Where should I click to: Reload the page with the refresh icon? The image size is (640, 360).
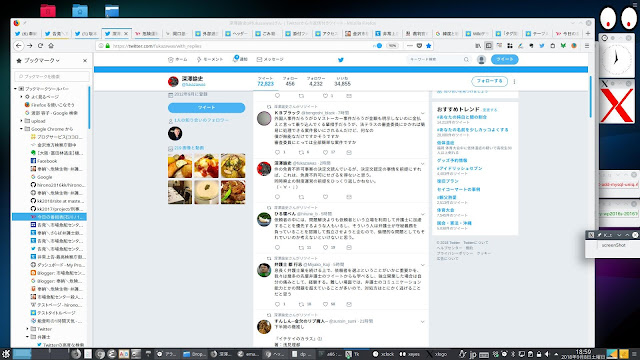40,46
